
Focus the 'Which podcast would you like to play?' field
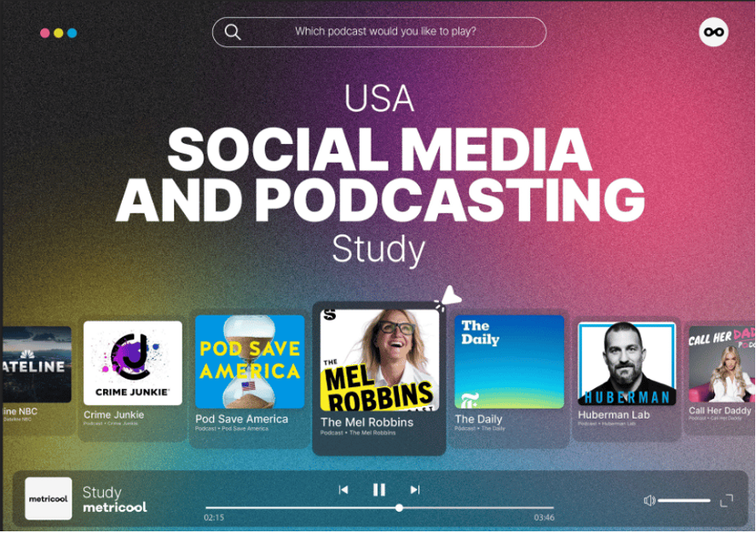pos(379,32)
